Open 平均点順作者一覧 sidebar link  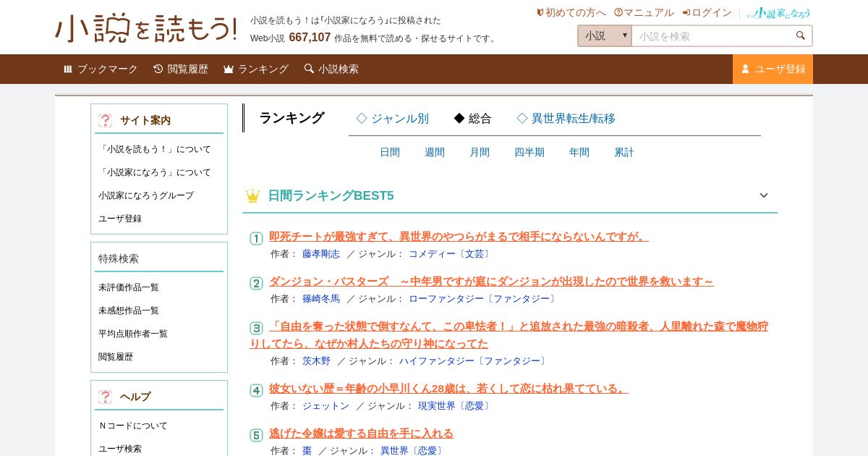click(x=133, y=334)
